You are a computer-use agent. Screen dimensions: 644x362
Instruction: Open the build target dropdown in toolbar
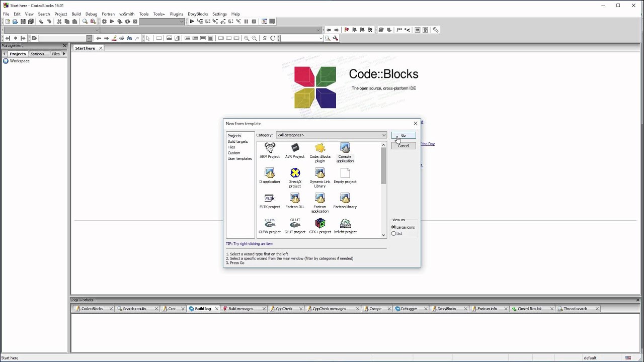[162, 22]
